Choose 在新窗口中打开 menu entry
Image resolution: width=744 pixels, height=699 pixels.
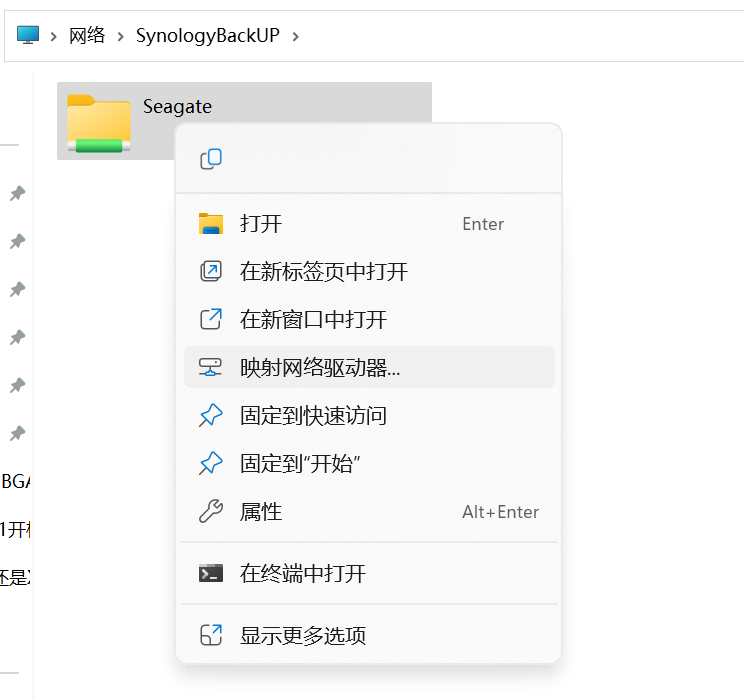369,319
